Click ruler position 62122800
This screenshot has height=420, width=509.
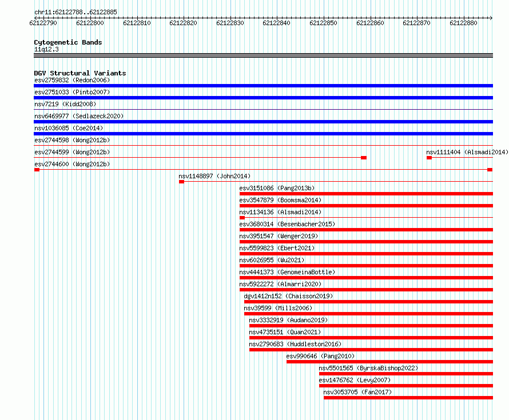point(90,23)
